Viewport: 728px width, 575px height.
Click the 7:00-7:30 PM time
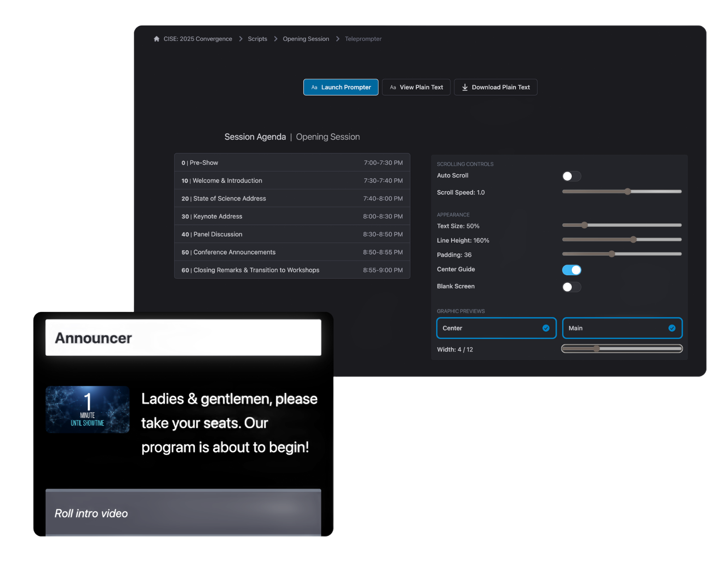383,163
